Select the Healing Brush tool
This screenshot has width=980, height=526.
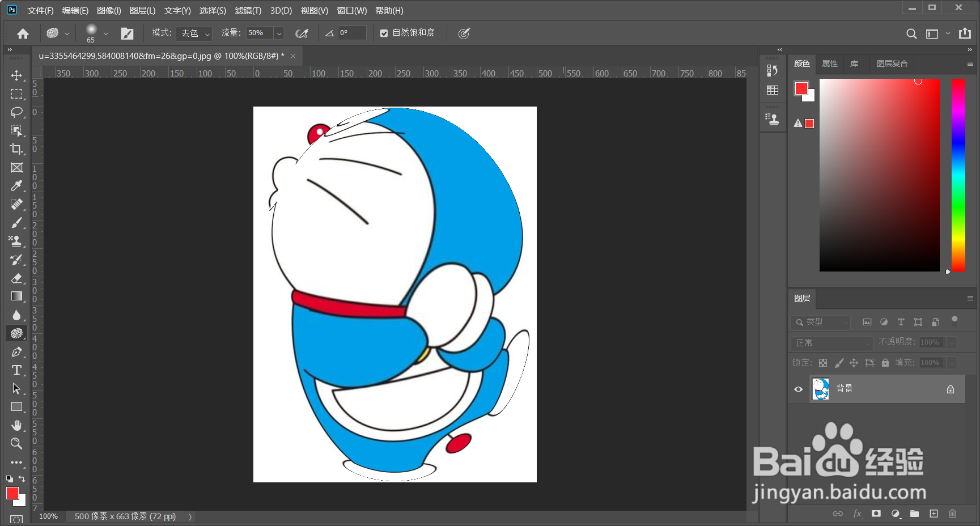[16, 204]
